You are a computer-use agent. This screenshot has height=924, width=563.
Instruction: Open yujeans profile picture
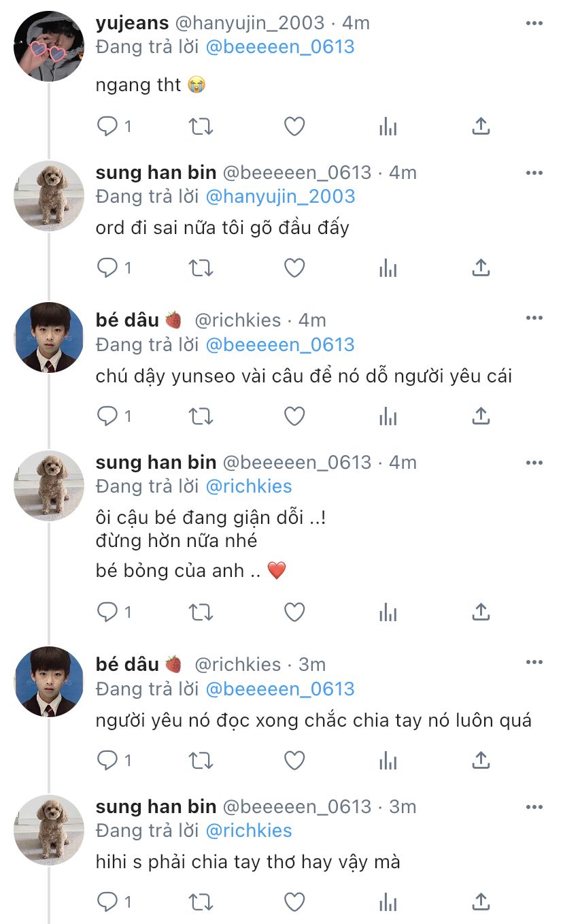click(48, 46)
